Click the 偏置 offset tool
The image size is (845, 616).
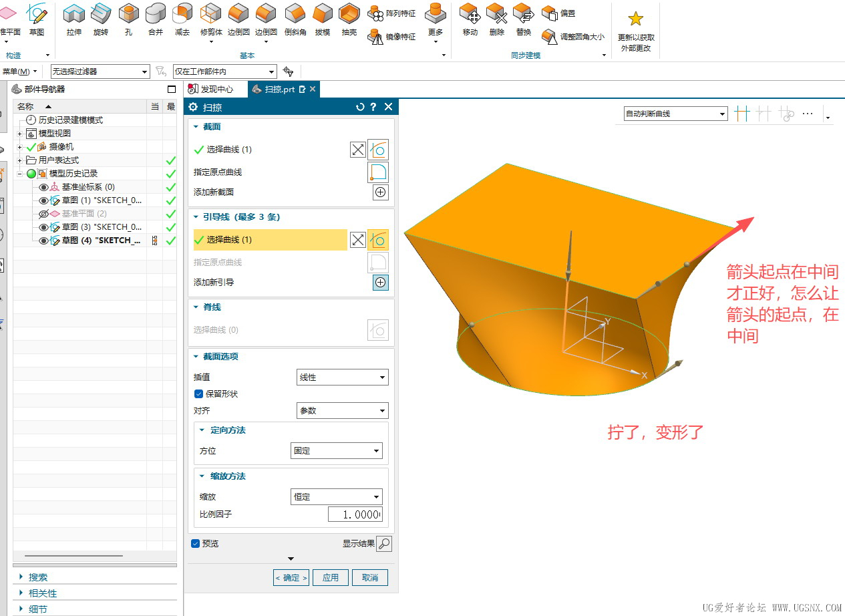[558, 13]
